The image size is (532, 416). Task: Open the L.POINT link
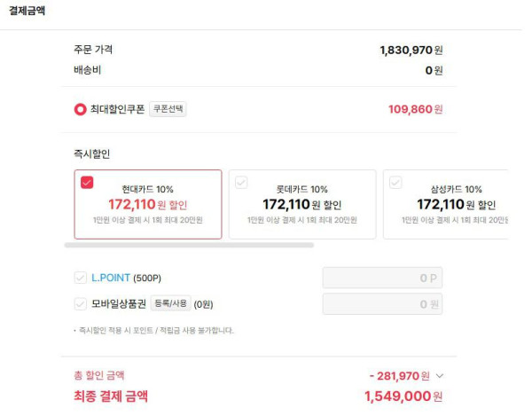click(111, 278)
